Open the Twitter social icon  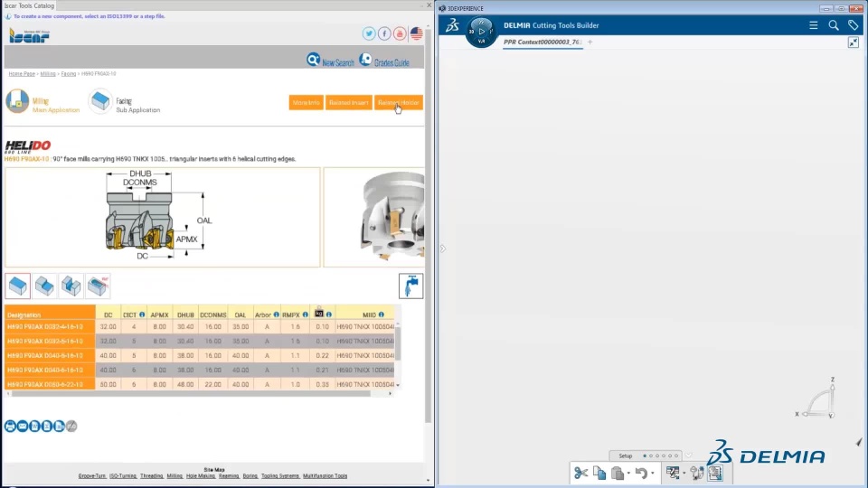(x=369, y=33)
